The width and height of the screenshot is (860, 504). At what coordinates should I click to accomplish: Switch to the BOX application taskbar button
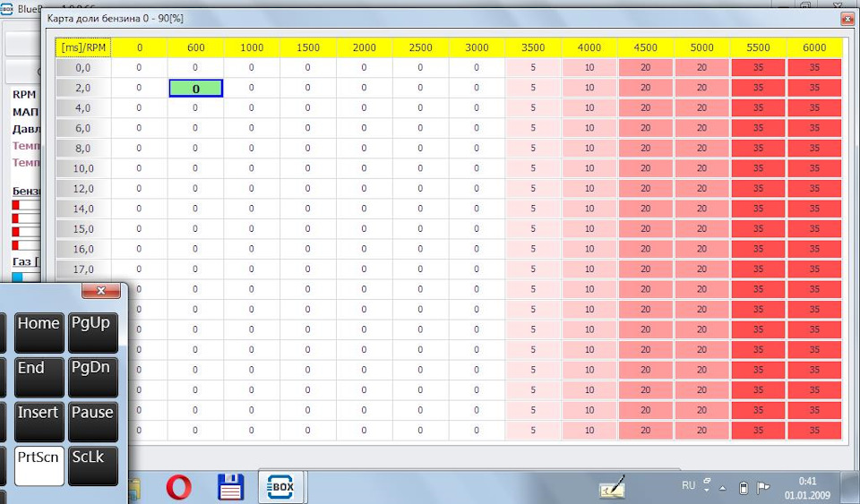pyautogui.click(x=280, y=486)
